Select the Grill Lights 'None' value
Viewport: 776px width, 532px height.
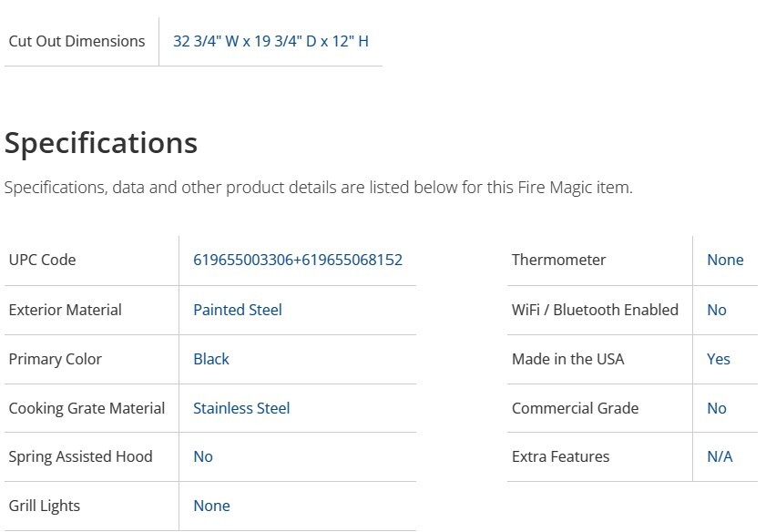pyautogui.click(x=211, y=506)
